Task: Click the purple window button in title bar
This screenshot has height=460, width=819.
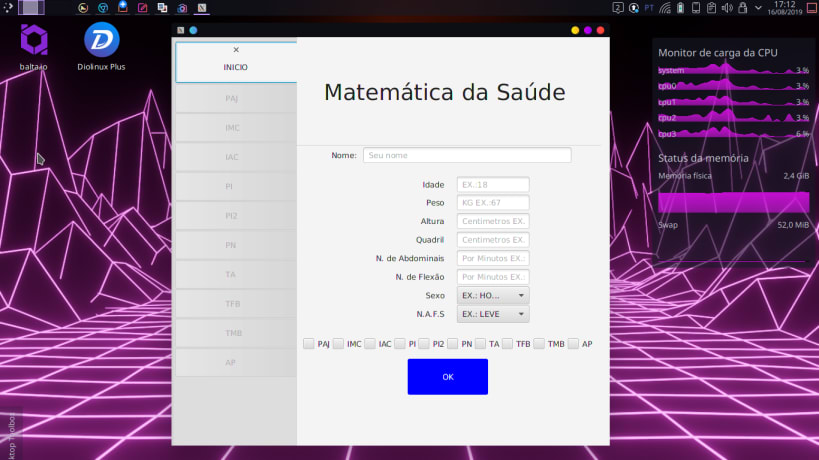Action: [x=588, y=30]
